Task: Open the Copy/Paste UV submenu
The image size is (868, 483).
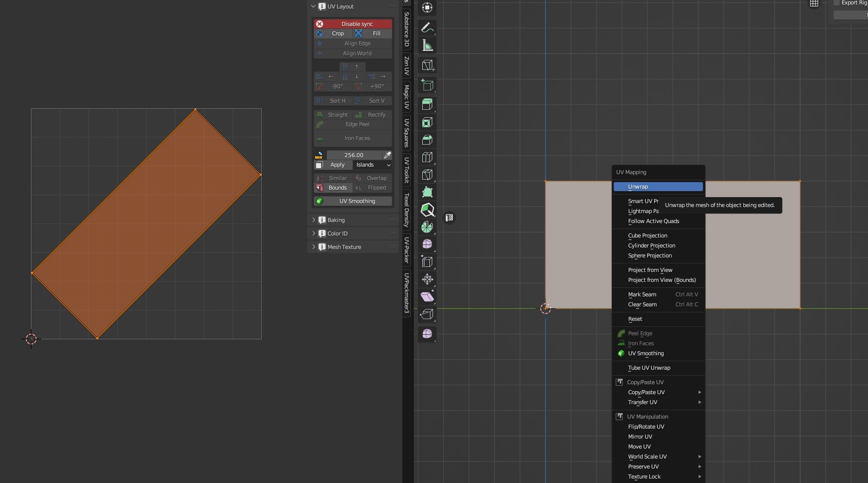Action: [658, 392]
